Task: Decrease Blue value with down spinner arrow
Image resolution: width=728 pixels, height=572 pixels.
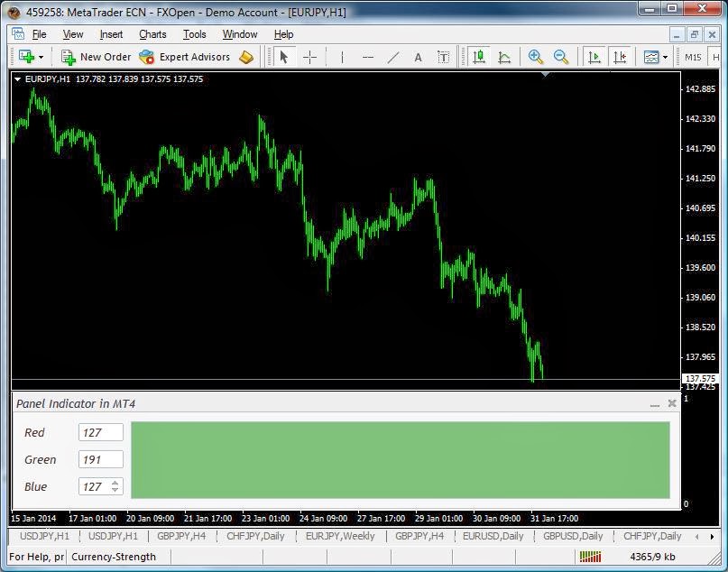Action: coord(115,490)
